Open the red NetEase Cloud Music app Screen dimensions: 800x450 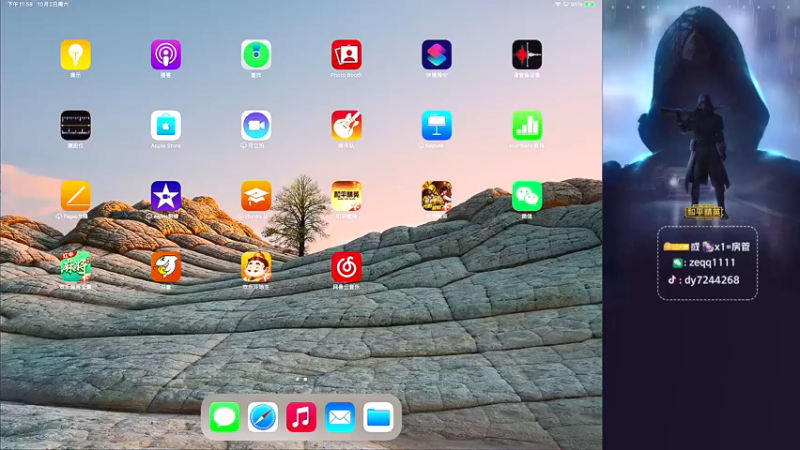346,266
